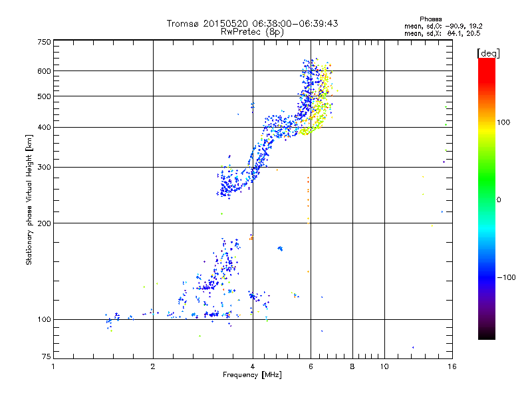Click 'Stationary phase Virtual Height [km]' axis label
The image size is (532, 399).
[x=29, y=199]
